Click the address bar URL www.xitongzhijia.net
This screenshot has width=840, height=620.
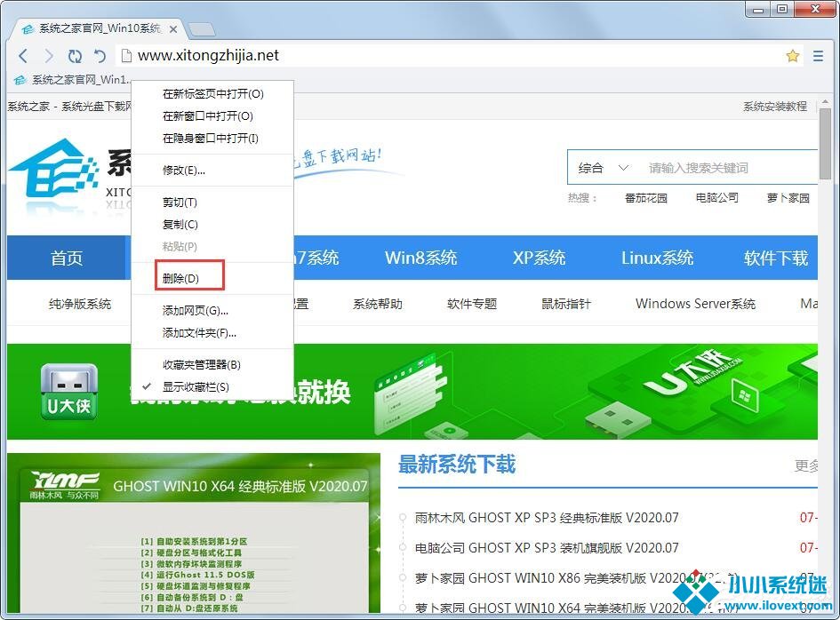click(208, 56)
